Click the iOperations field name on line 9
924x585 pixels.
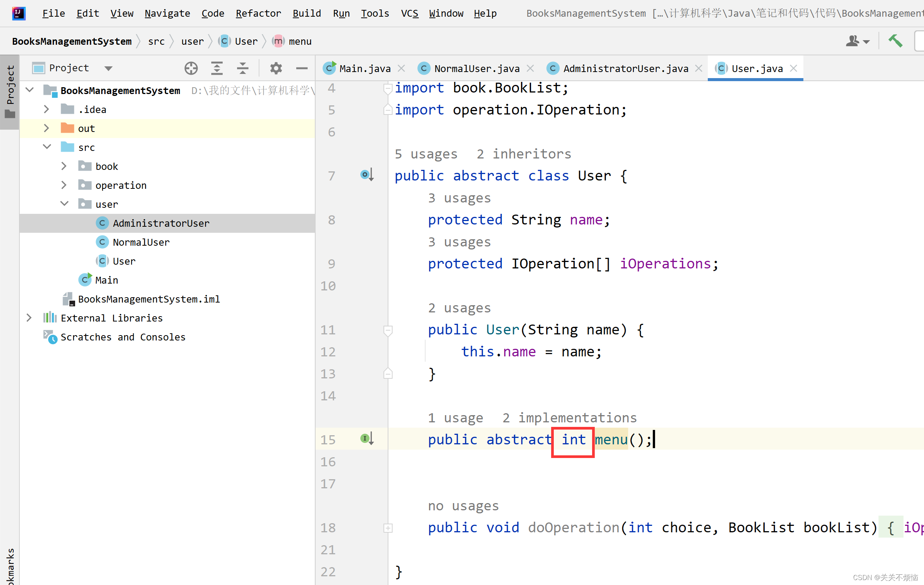coord(665,264)
